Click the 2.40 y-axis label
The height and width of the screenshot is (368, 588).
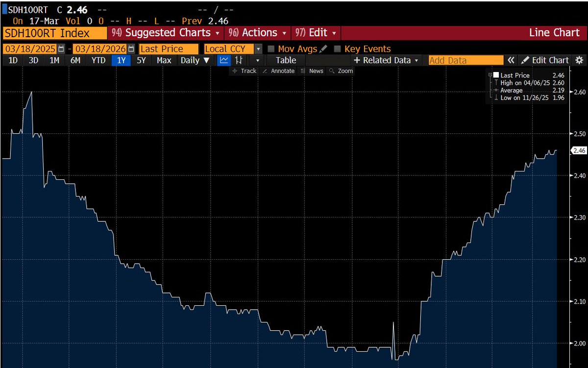coord(580,175)
